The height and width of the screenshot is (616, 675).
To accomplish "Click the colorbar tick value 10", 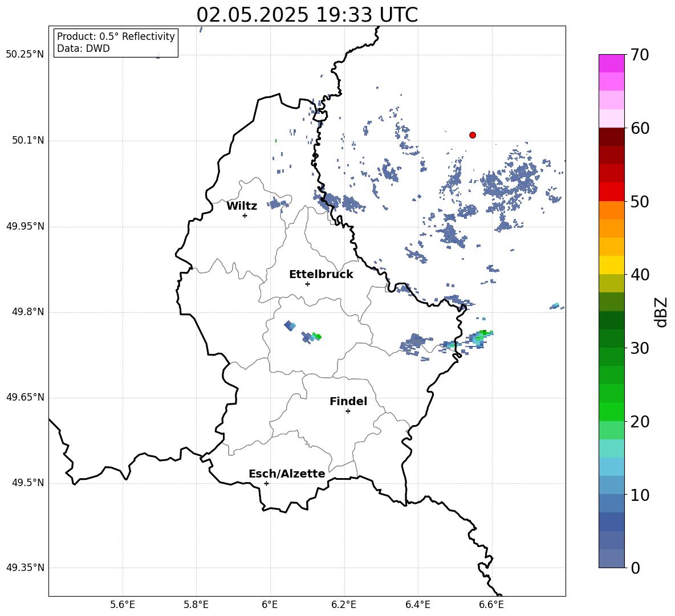I will [640, 495].
